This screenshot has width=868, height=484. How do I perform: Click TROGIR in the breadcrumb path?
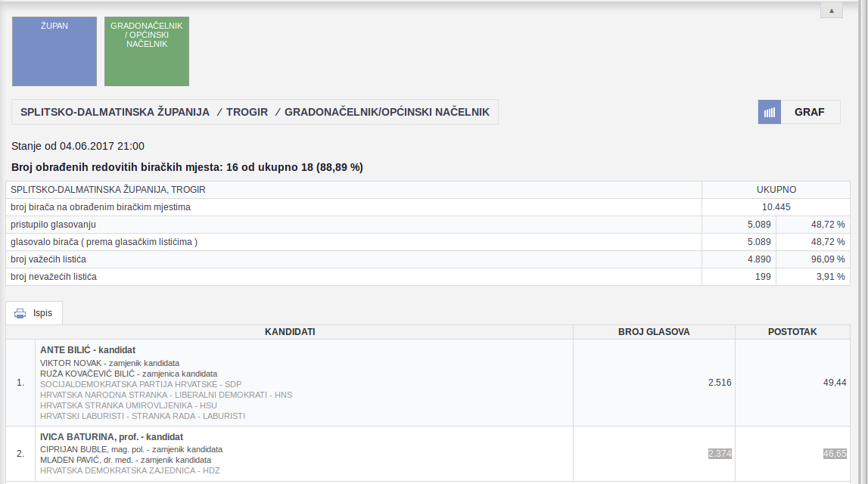(247, 112)
